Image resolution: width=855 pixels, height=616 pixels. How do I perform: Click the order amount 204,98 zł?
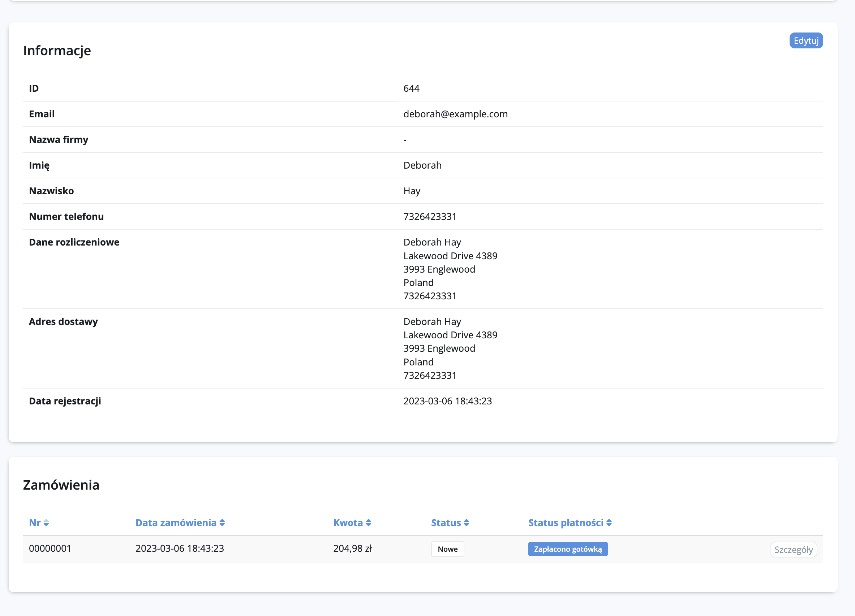(352, 548)
